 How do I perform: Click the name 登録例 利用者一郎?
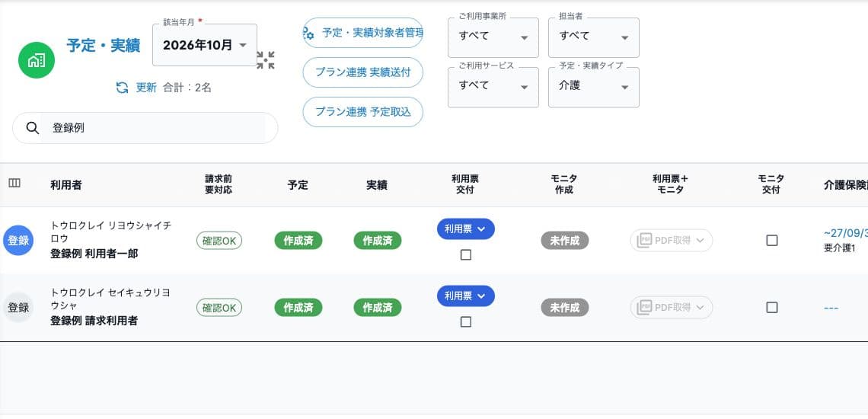(x=94, y=254)
